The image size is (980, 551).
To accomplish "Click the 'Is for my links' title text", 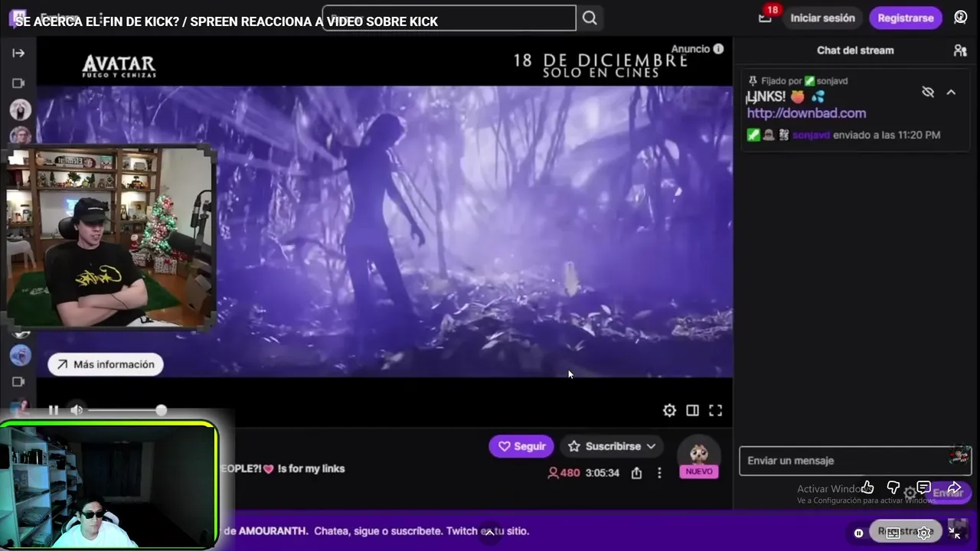I will (311, 468).
